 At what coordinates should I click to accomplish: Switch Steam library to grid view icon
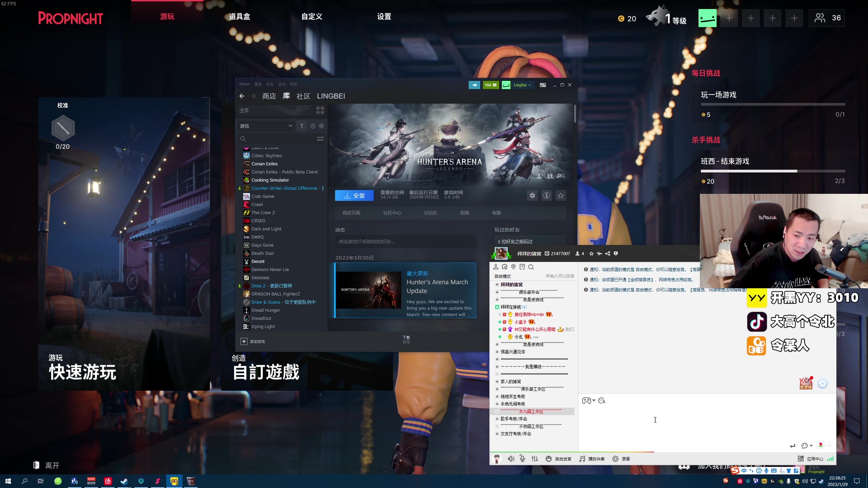coord(320,110)
